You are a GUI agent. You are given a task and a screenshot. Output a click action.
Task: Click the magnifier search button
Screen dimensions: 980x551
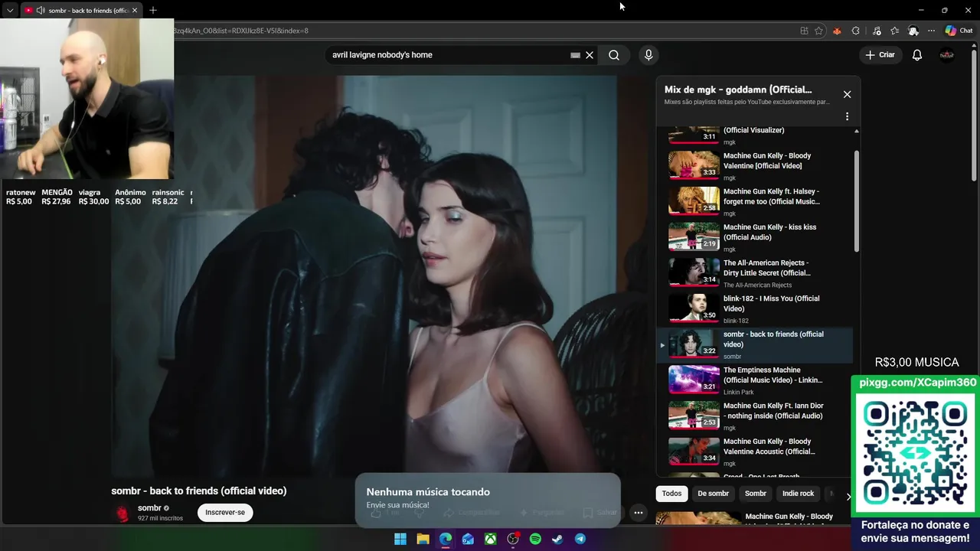tap(614, 55)
